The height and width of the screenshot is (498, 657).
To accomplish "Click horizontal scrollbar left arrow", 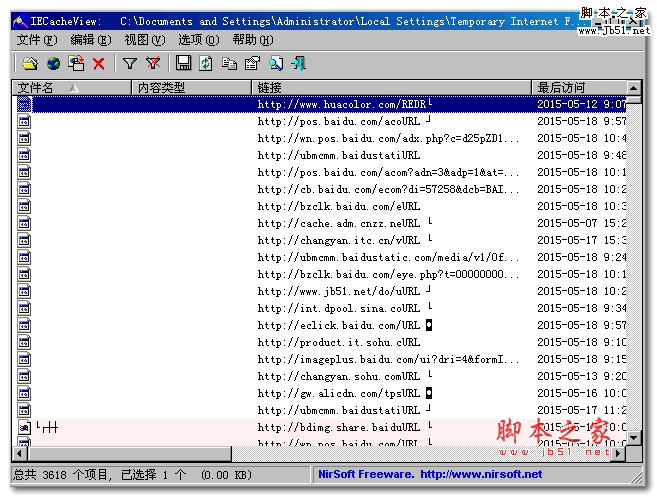I will 20,453.
